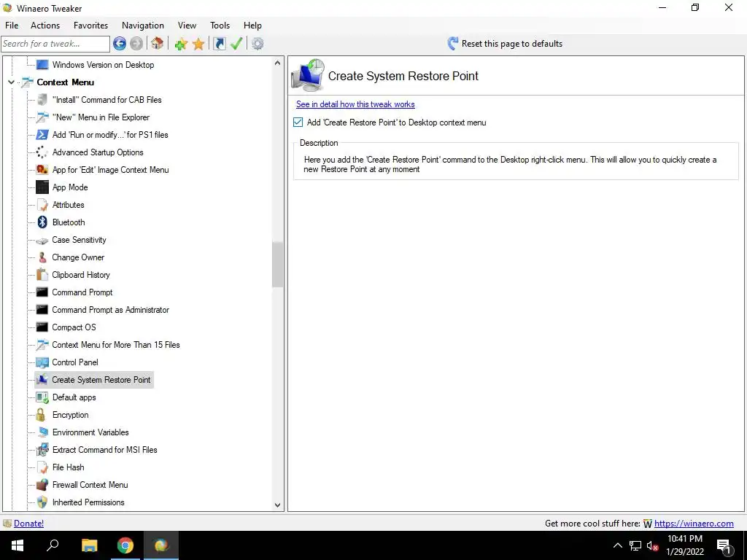Click the Clipboard History icon
The height and width of the screenshot is (560, 747).
[x=42, y=274]
